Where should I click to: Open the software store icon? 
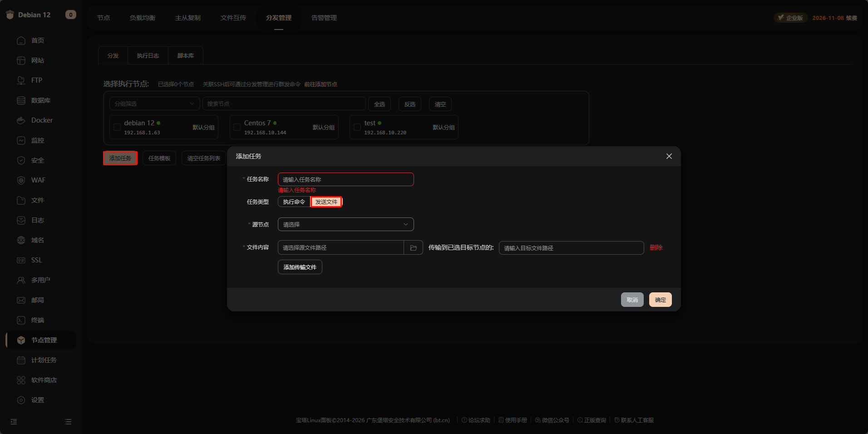(x=21, y=380)
